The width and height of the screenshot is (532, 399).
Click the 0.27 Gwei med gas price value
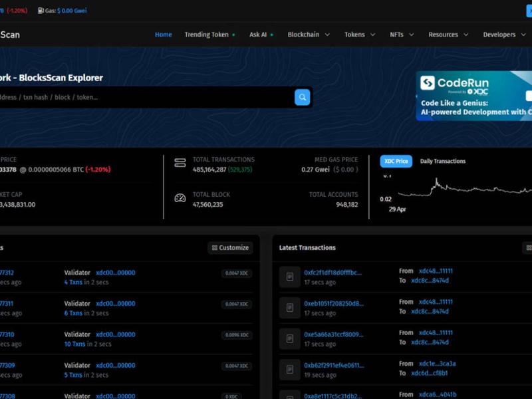click(315, 170)
